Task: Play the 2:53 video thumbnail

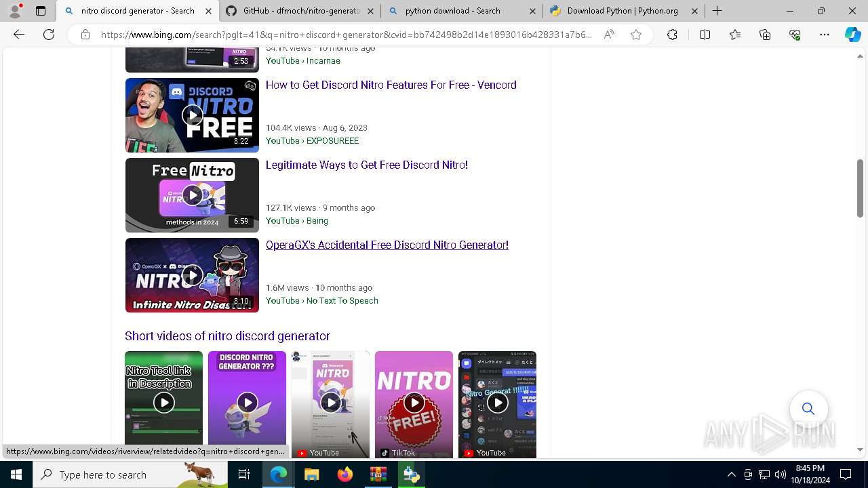Action: coord(192,60)
